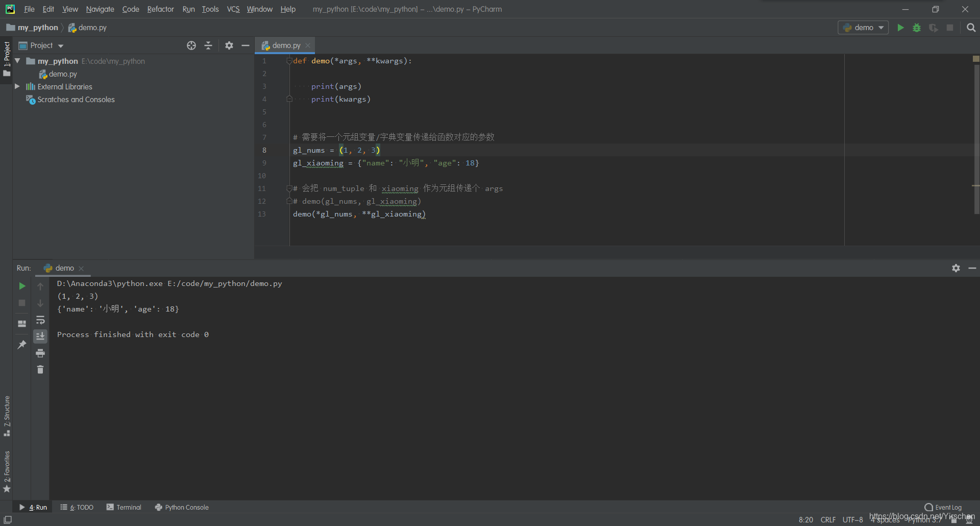980x526 pixels.
Task: Collapse the my_python project folder
Action: (17, 61)
